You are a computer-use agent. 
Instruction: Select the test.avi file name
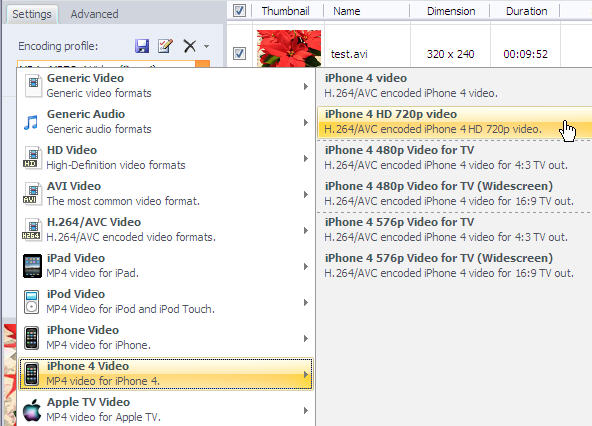tap(349, 54)
